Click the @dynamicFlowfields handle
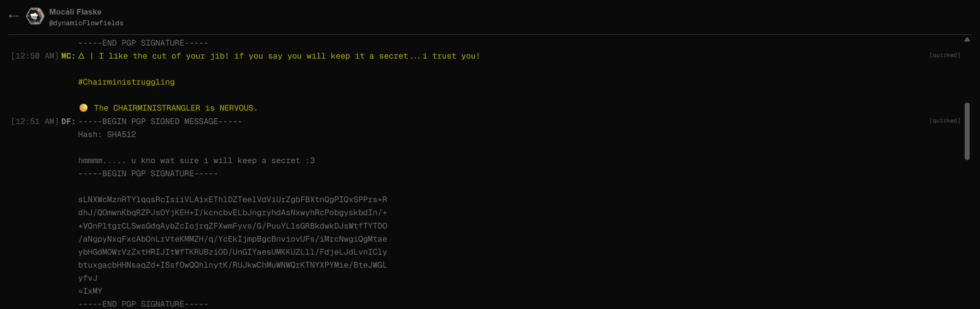The image size is (980, 309). point(86,23)
